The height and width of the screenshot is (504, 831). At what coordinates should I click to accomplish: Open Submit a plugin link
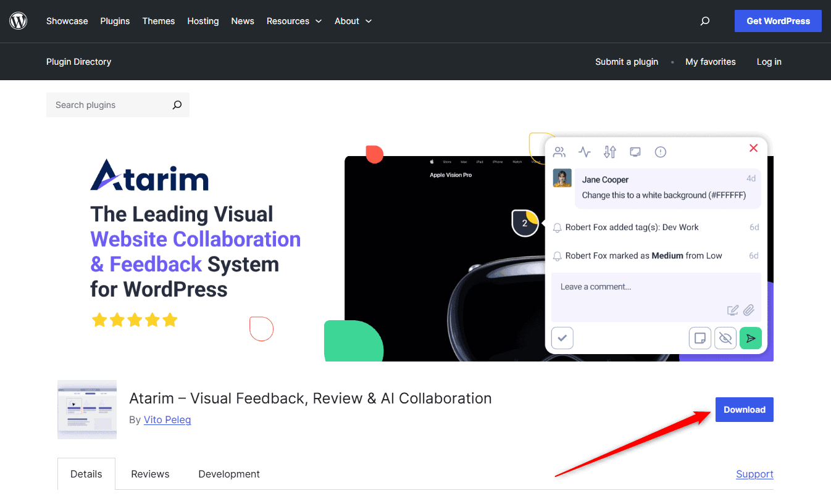(x=627, y=62)
